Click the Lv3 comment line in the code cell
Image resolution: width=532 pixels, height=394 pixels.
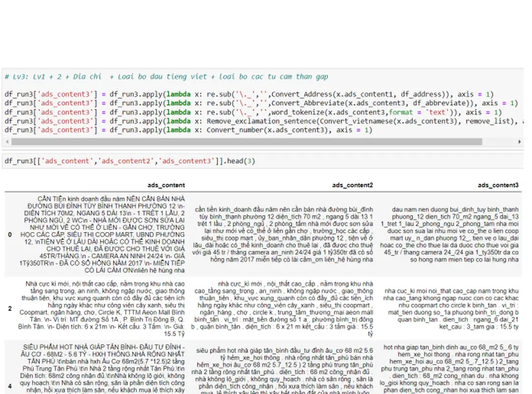point(166,77)
